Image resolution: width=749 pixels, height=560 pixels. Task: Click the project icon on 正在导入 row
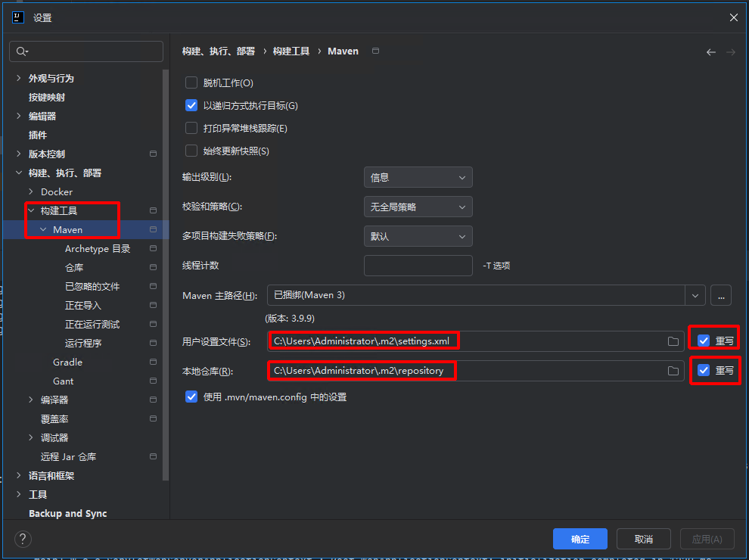(153, 305)
